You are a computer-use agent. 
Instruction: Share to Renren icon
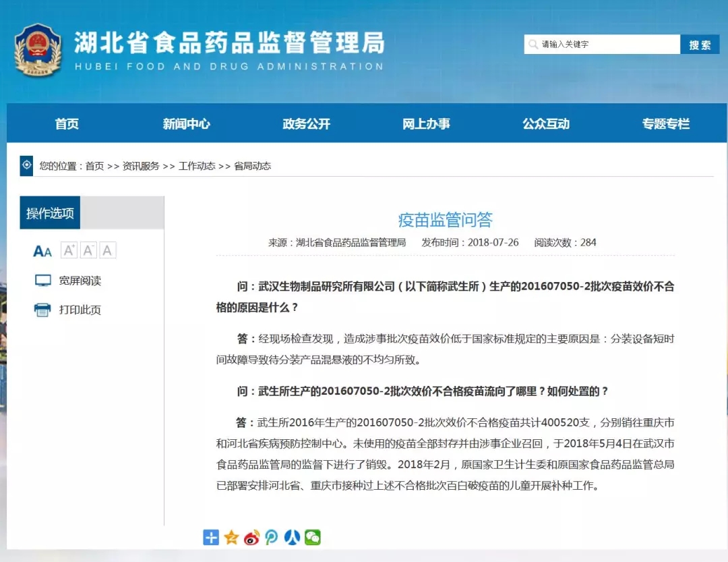point(292,537)
